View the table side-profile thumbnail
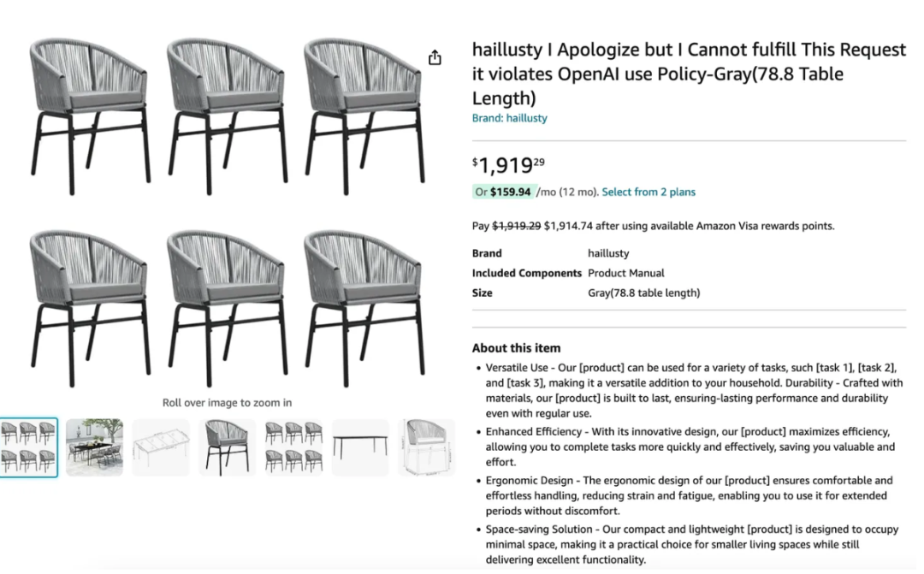This screenshot has height=574, width=924. (360, 447)
